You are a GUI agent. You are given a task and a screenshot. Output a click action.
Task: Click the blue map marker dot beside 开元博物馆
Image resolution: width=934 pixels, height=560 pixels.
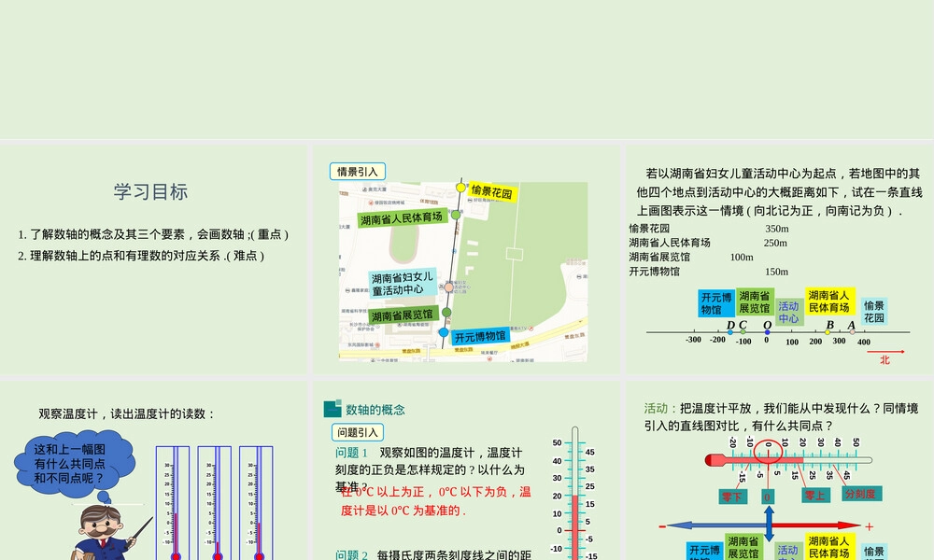[x=444, y=332]
